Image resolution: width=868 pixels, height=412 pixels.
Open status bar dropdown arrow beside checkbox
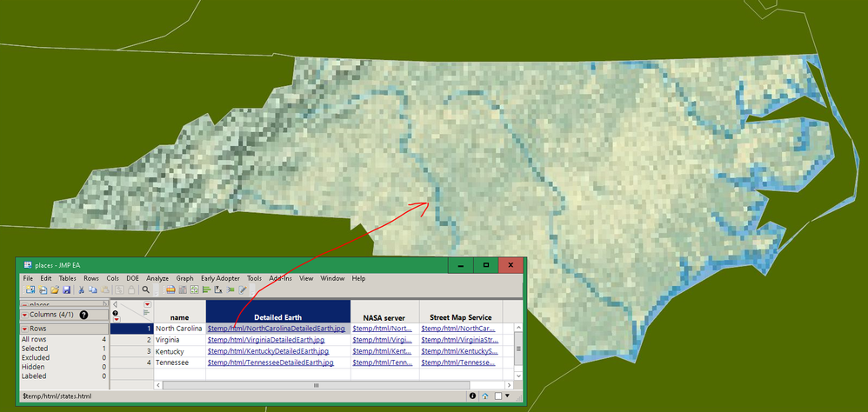tap(506, 396)
